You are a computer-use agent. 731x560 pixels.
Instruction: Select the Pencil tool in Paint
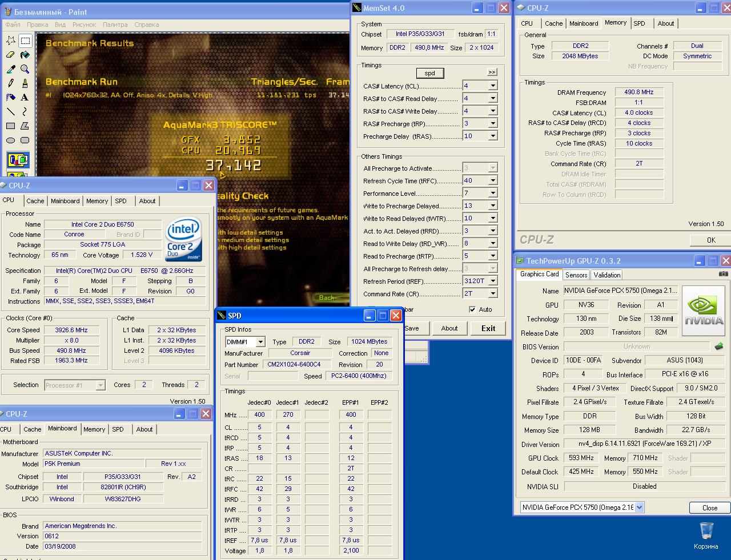[11, 83]
